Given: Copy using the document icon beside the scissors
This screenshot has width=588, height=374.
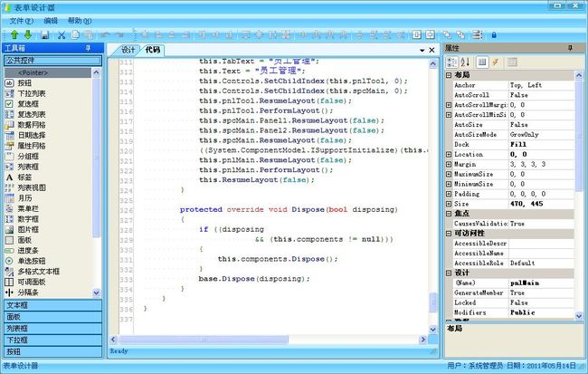Looking at the screenshot, I should (75, 35).
